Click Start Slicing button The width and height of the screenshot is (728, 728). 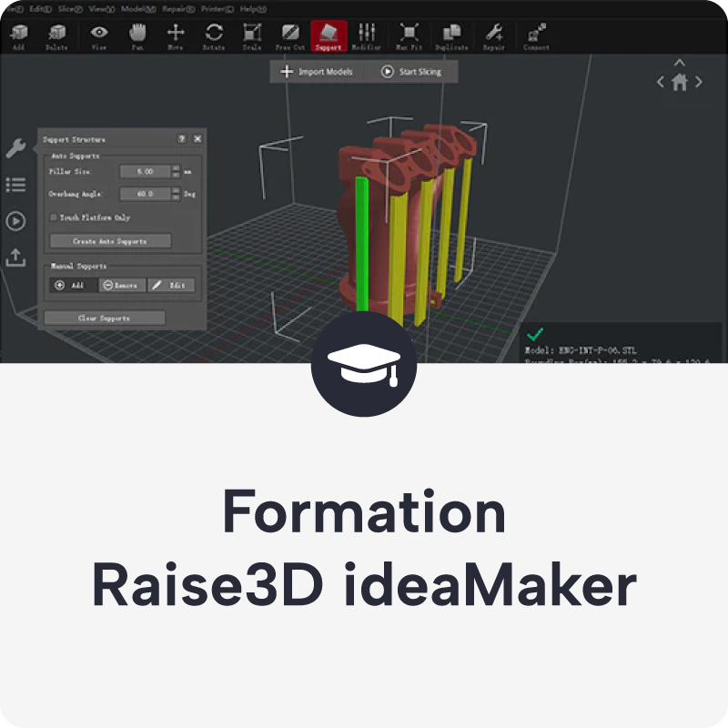pyautogui.click(x=411, y=72)
